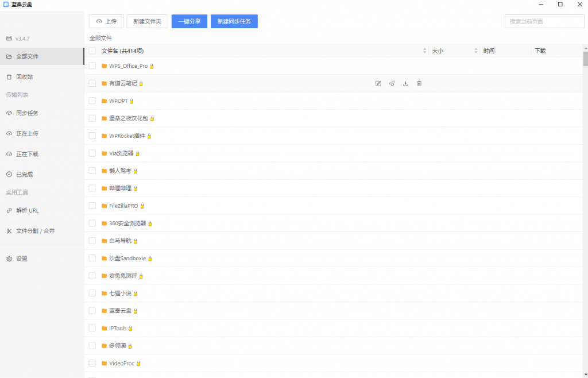
Task: Check the select-all checkbox in the header
Action: point(92,51)
